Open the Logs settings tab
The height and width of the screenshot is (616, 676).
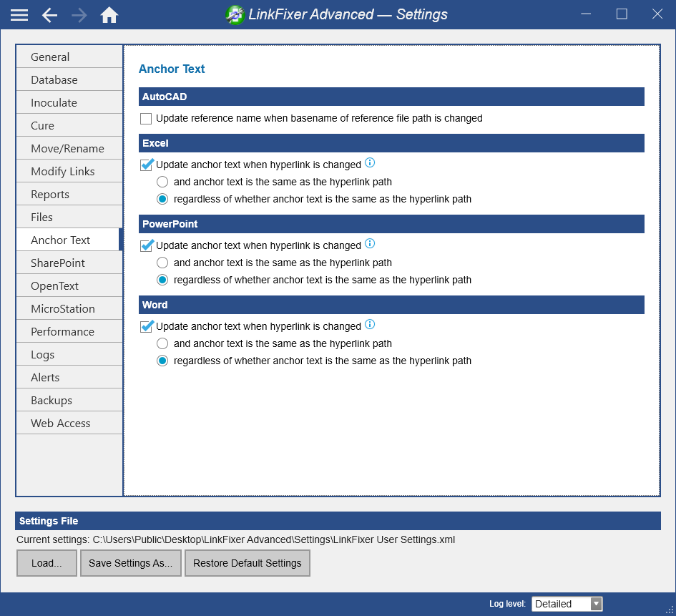click(x=69, y=354)
